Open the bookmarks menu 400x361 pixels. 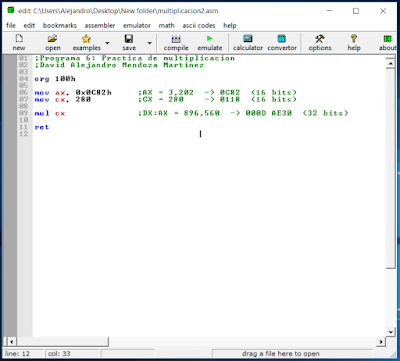60,25
